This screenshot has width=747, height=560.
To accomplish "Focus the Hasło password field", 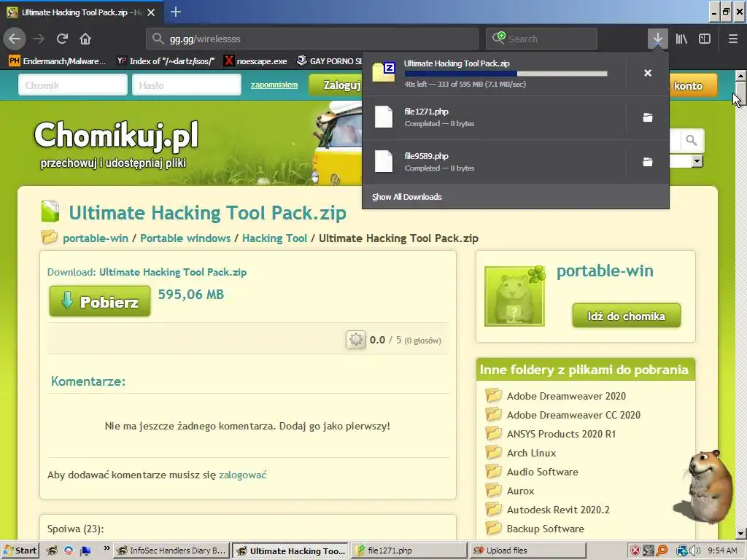I will pyautogui.click(x=187, y=85).
